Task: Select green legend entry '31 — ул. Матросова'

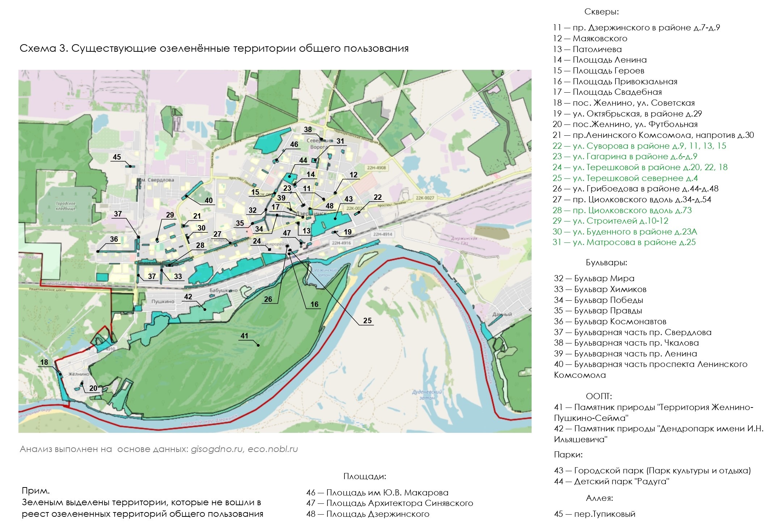Action: click(x=624, y=242)
